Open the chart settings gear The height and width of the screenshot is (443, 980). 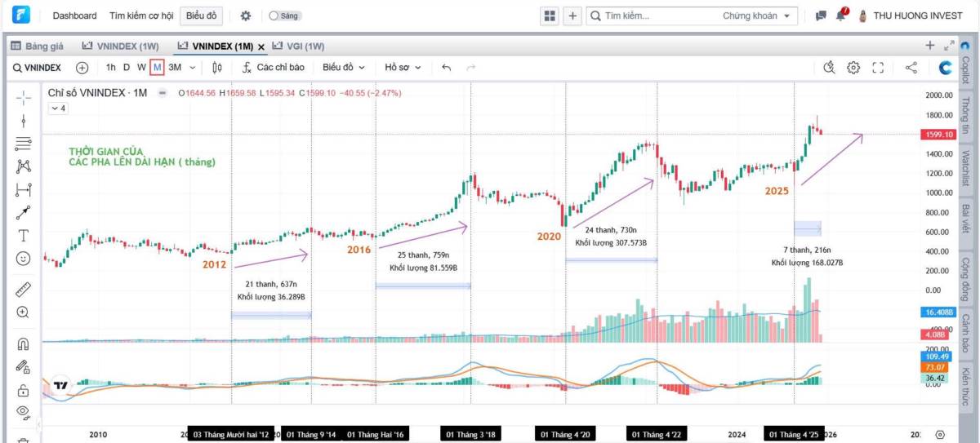point(853,68)
